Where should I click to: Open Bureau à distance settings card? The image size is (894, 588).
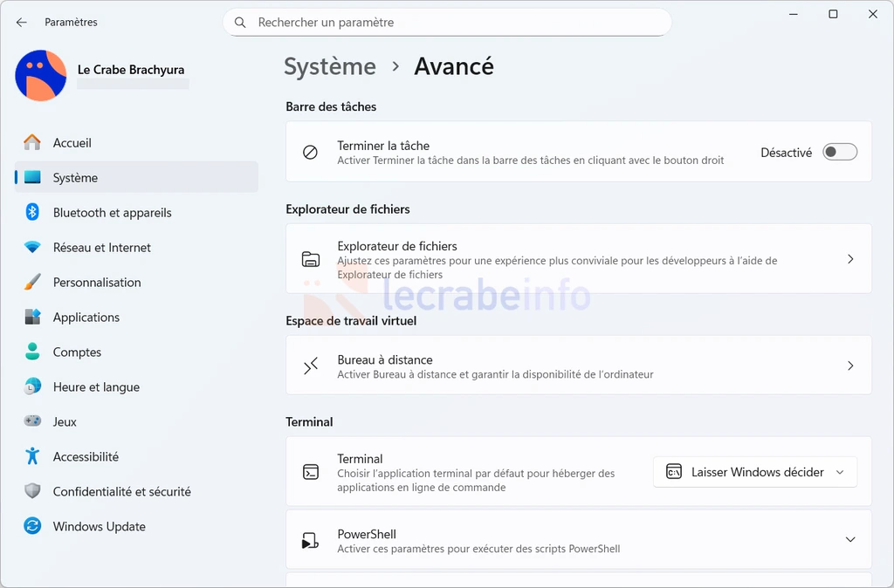pyautogui.click(x=579, y=366)
